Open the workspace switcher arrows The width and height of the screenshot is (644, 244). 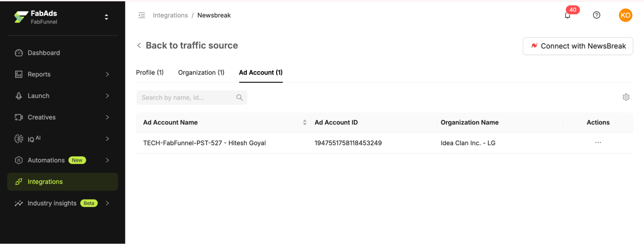[106, 17]
